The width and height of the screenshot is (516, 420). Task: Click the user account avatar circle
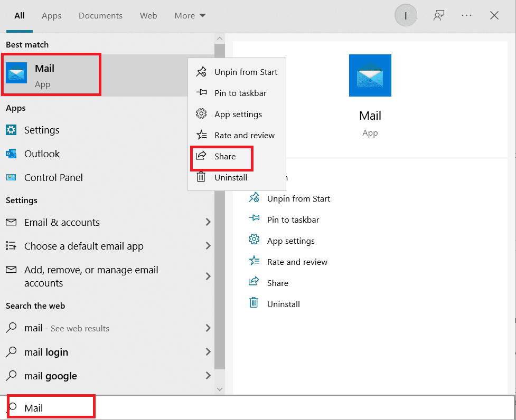click(406, 16)
